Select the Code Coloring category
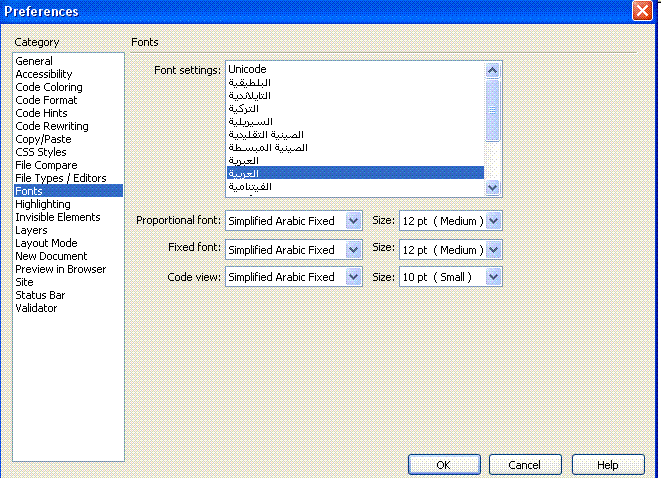 click(x=49, y=87)
